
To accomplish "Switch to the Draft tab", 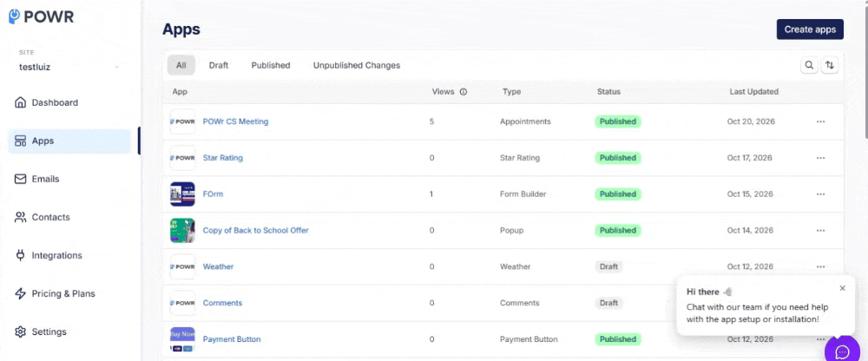I will click(x=219, y=65).
